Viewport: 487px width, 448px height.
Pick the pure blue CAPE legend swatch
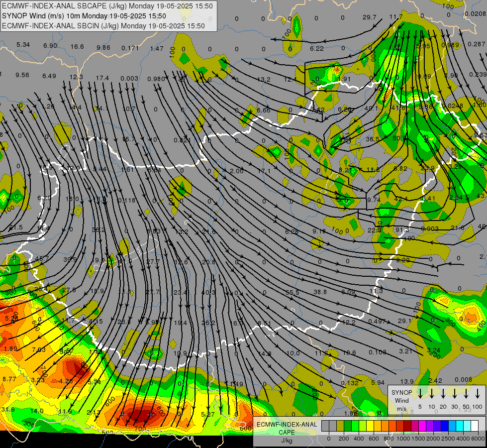click(x=444, y=426)
